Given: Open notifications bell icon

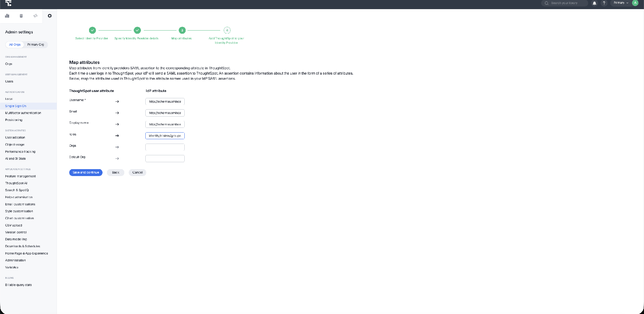Looking at the screenshot, I should pyautogui.click(x=594, y=3).
